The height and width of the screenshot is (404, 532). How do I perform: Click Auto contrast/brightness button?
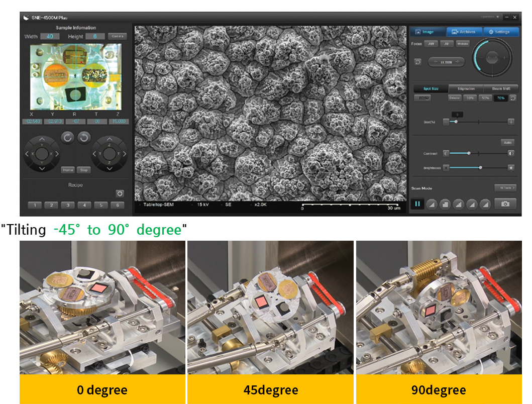tap(507, 143)
